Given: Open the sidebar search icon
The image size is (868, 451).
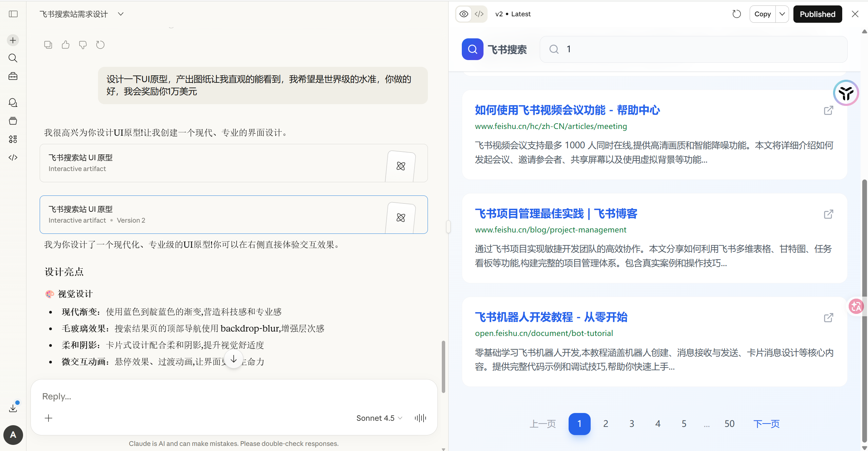Looking at the screenshot, I should pyautogui.click(x=13, y=58).
